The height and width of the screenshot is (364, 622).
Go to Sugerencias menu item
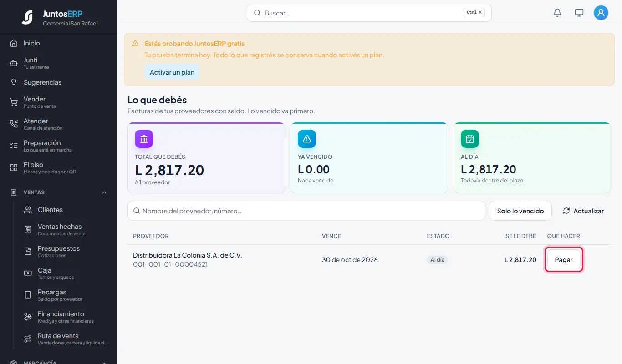point(58,82)
